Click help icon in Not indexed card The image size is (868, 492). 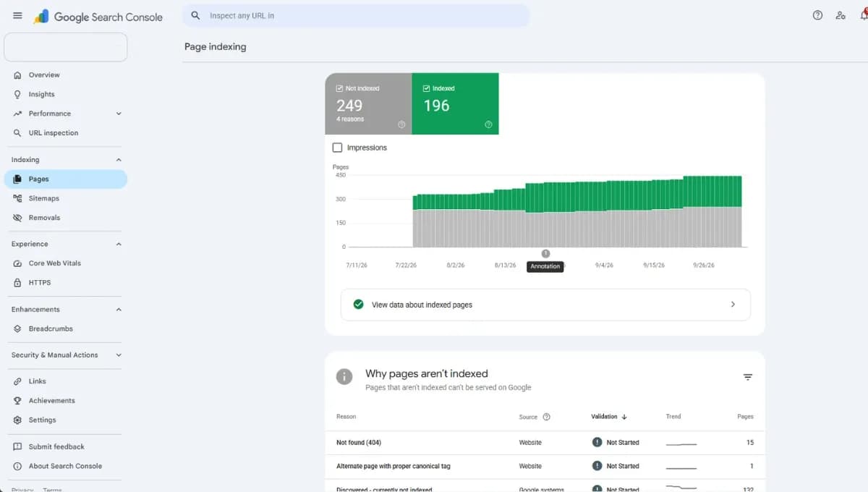point(401,124)
